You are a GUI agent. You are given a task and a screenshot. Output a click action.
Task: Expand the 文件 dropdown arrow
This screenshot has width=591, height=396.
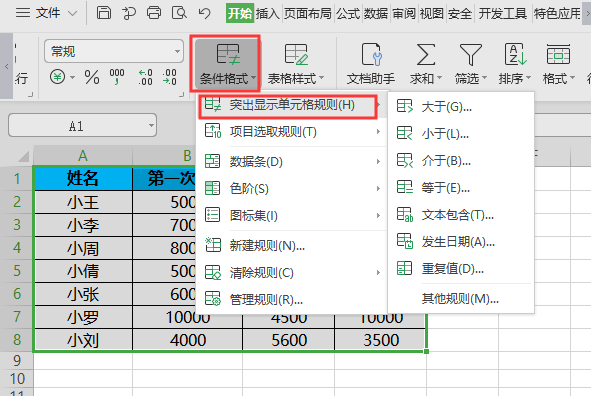72,14
